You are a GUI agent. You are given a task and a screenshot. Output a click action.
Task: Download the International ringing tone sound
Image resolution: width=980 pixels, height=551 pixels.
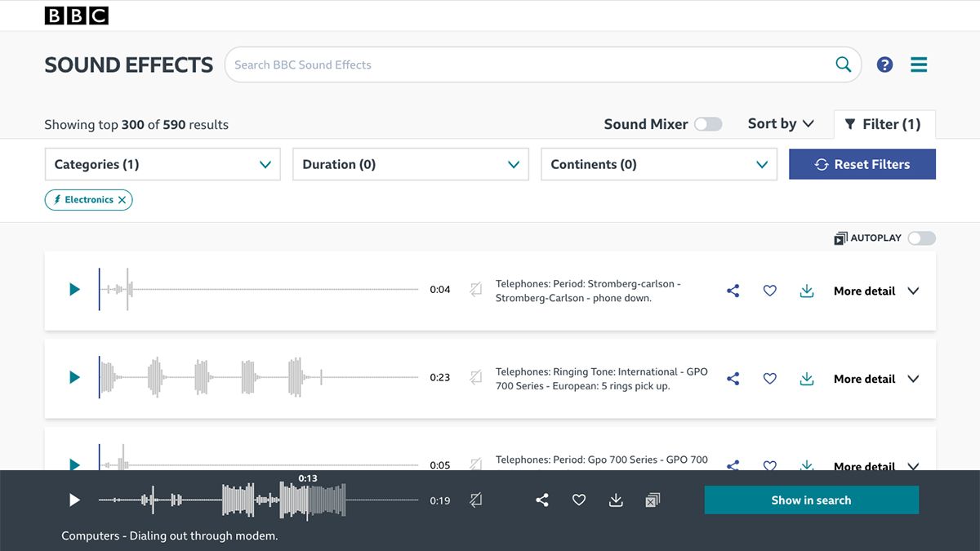807,378
